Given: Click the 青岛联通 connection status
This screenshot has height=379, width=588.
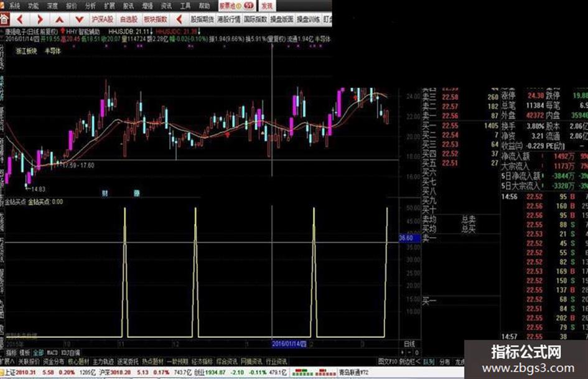Looking at the screenshot, I should (x=353, y=373).
